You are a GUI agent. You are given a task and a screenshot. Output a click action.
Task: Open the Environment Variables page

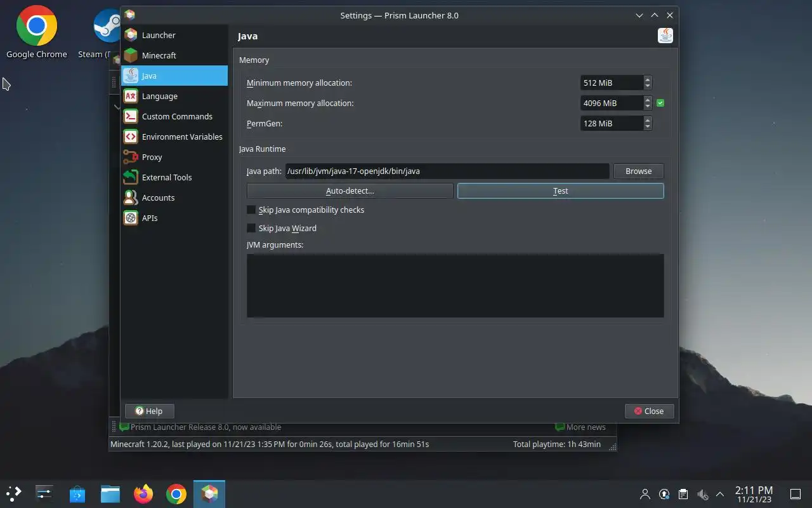(174, 137)
